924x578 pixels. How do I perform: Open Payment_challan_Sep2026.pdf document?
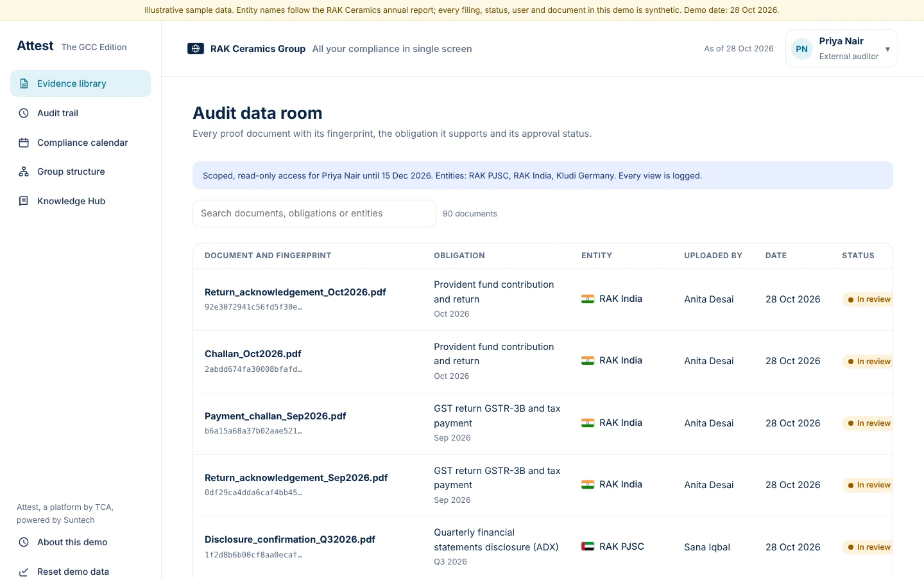(x=275, y=416)
